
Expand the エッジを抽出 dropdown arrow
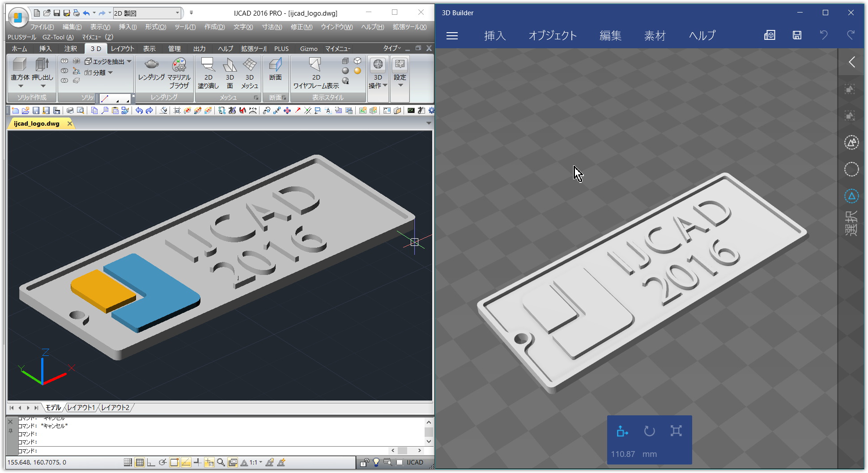click(129, 61)
